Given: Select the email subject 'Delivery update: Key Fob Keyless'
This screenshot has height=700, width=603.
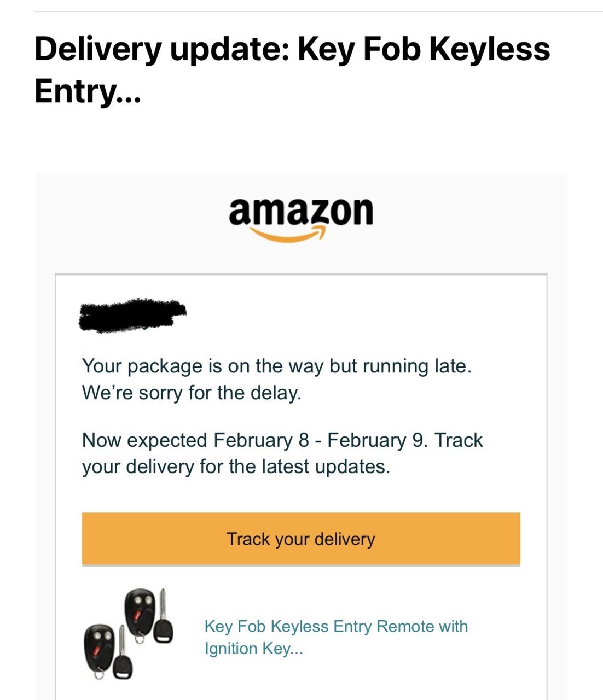Looking at the screenshot, I should pyautogui.click(x=292, y=48).
